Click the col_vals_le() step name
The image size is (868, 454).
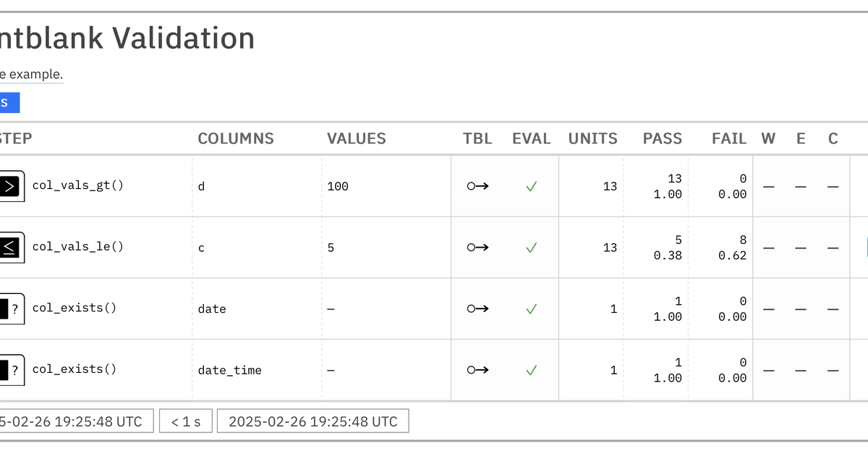(78, 247)
